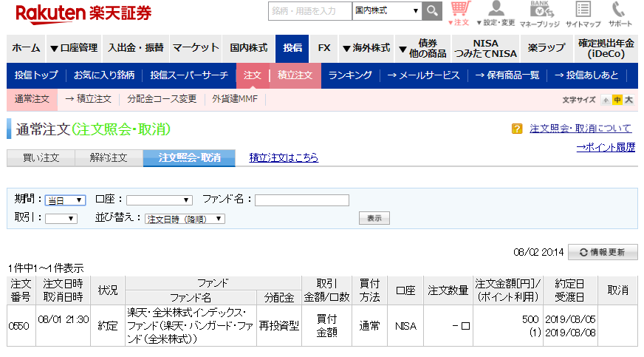Select 通常注文 in pink bar

tap(32, 100)
